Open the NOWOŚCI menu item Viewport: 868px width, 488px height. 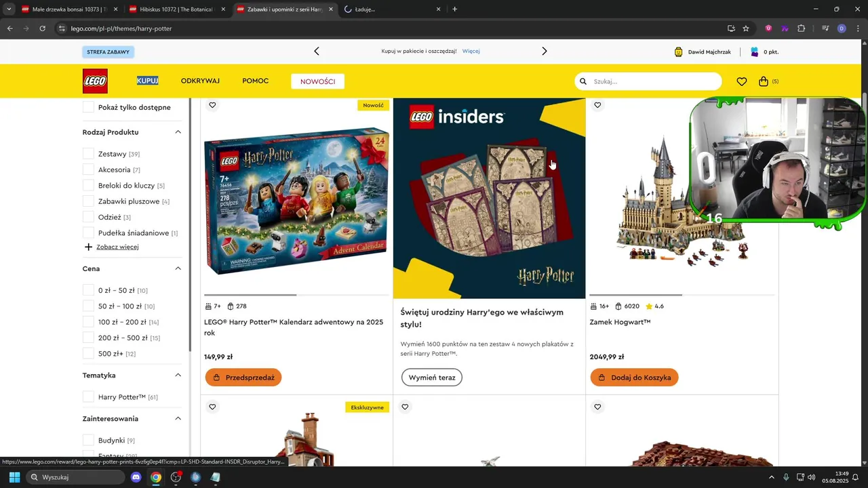[x=318, y=81]
